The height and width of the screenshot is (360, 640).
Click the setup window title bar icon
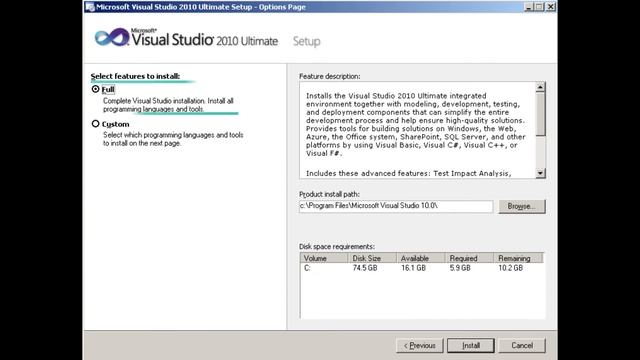(90, 7)
